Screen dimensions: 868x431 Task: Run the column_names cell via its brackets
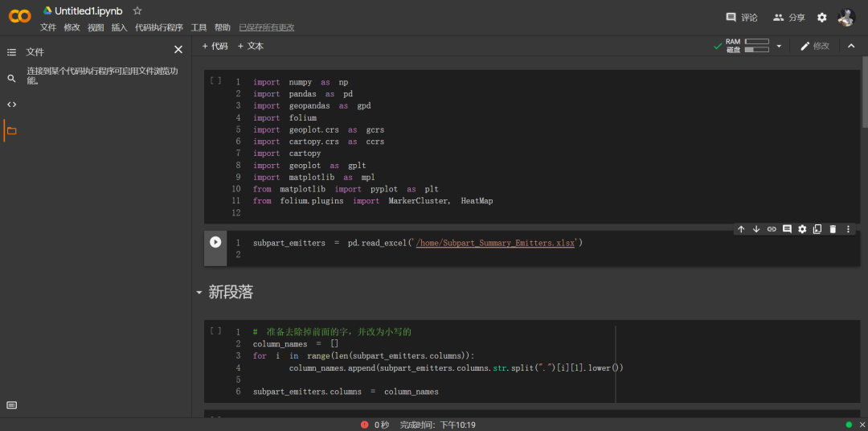point(215,330)
